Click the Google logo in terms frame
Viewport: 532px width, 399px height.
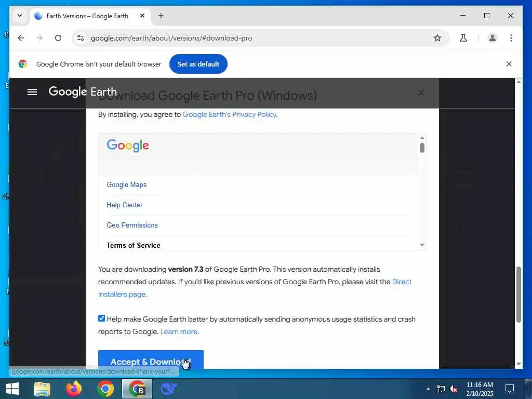pyautogui.click(x=128, y=145)
